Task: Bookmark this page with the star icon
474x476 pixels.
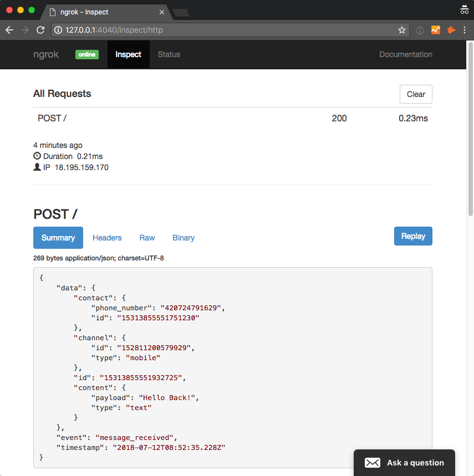Action: [402, 30]
